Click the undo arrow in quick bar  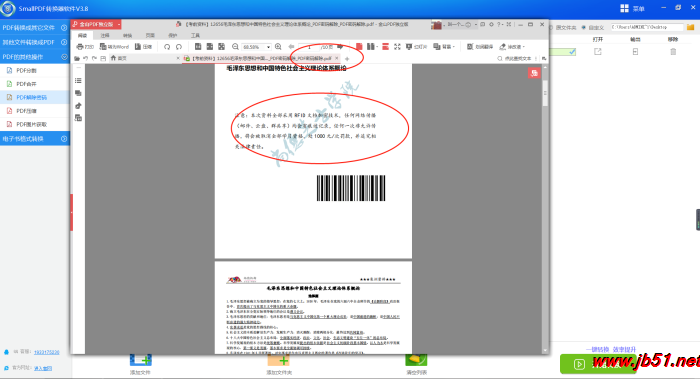click(85, 58)
